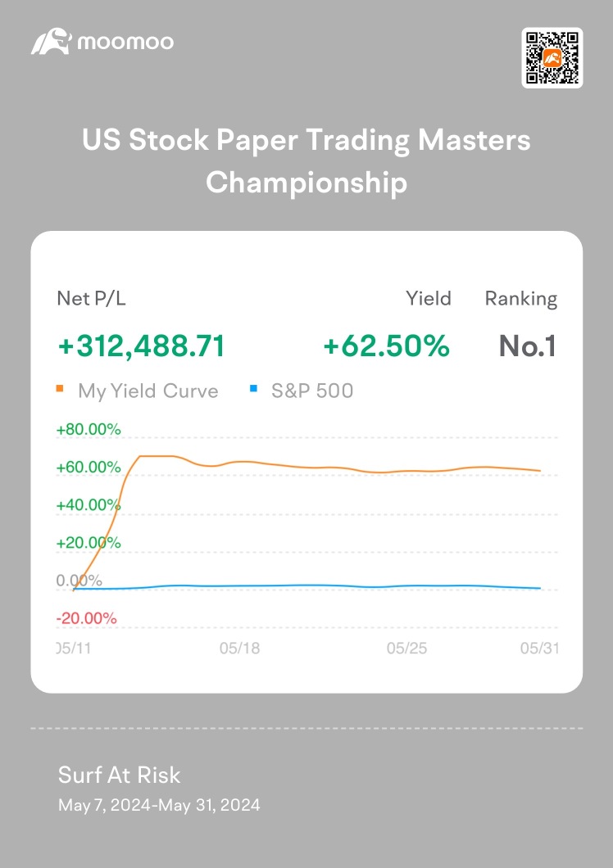Toggle the S&P 500 legend label
Screen dimensions: 613x868
[x=311, y=391]
